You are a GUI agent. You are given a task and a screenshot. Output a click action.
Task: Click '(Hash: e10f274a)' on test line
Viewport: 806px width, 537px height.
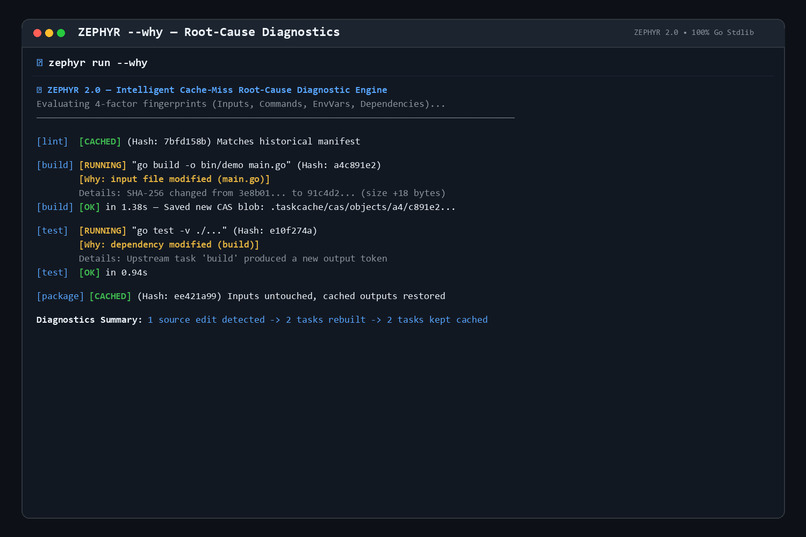tap(275, 230)
